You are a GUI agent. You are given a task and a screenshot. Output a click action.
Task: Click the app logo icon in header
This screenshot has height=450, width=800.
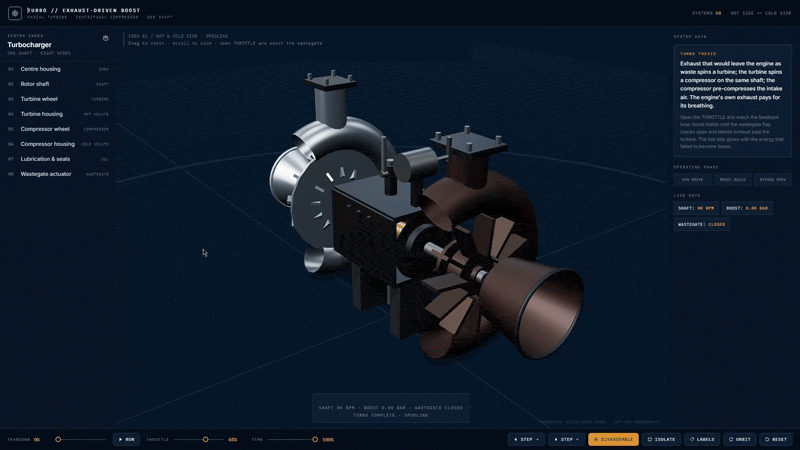pyautogui.click(x=15, y=13)
